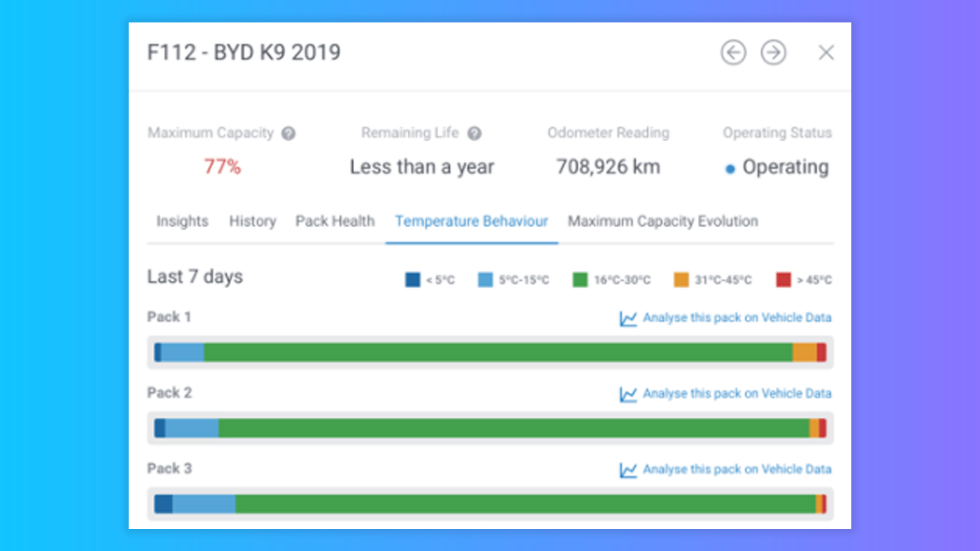The height and width of the screenshot is (551, 980).
Task: Open Remaining Life help tooltip icon
Action: click(x=475, y=133)
